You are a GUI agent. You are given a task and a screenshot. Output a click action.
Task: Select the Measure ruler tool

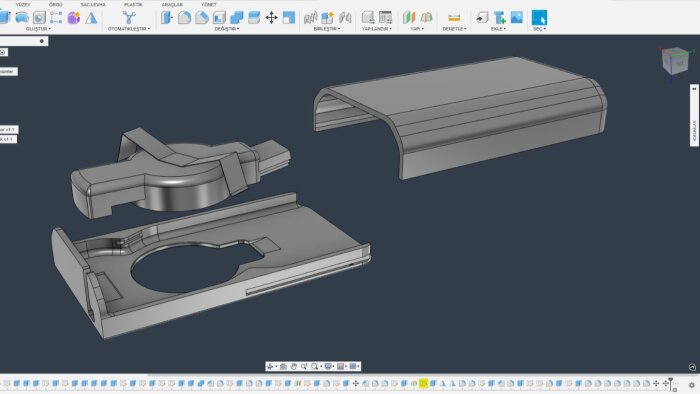click(x=454, y=17)
